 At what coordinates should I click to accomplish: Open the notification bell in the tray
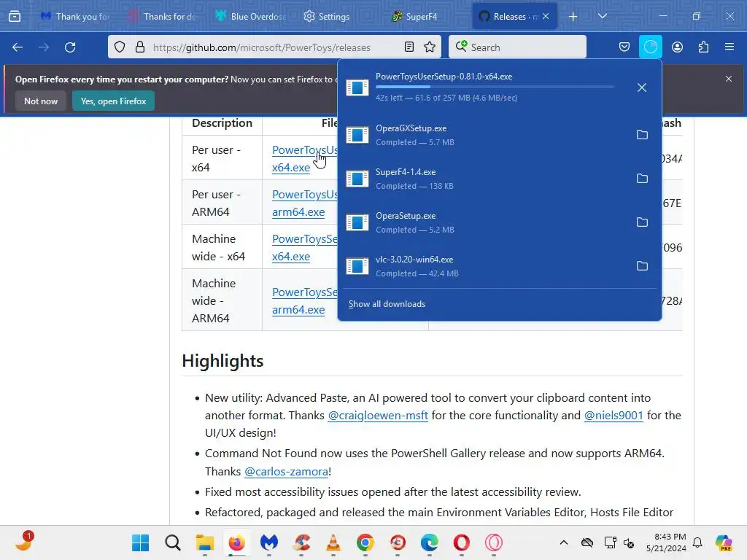click(x=697, y=542)
